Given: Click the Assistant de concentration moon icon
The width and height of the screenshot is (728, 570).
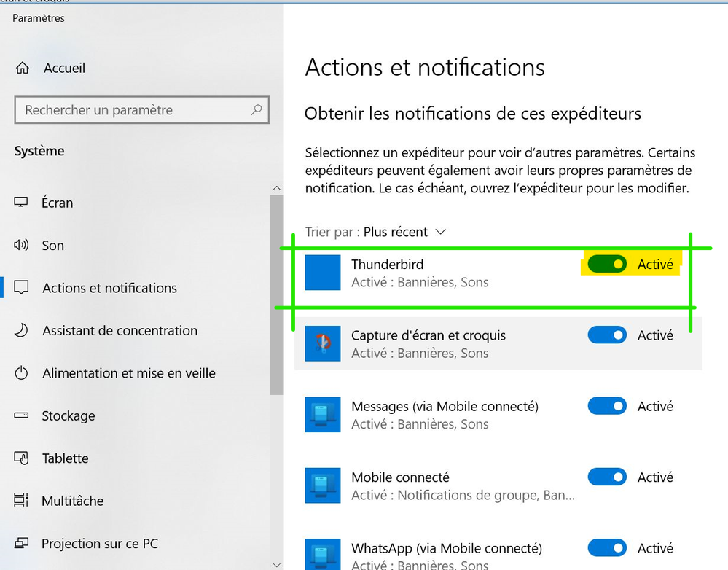Looking at the screenshot, I should 22,331.
